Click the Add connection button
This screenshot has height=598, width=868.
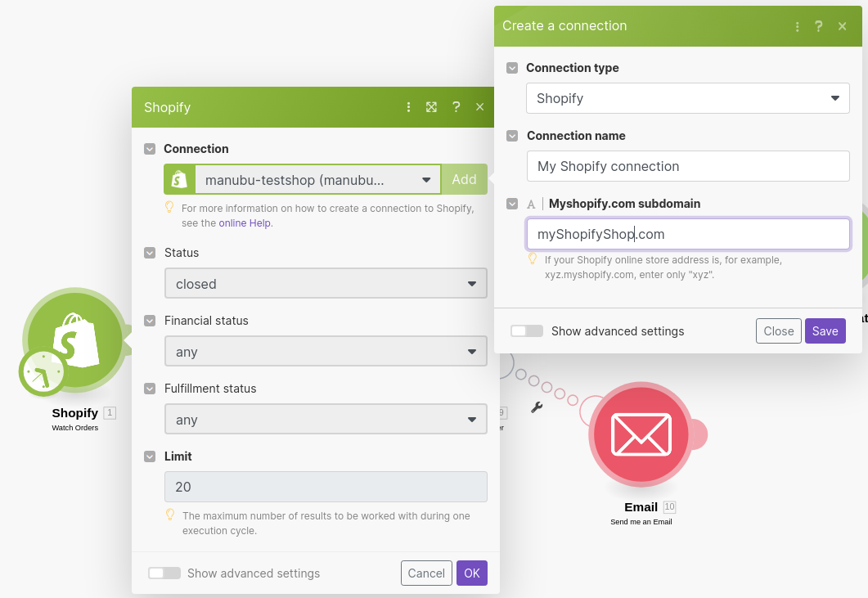[464, 180]
